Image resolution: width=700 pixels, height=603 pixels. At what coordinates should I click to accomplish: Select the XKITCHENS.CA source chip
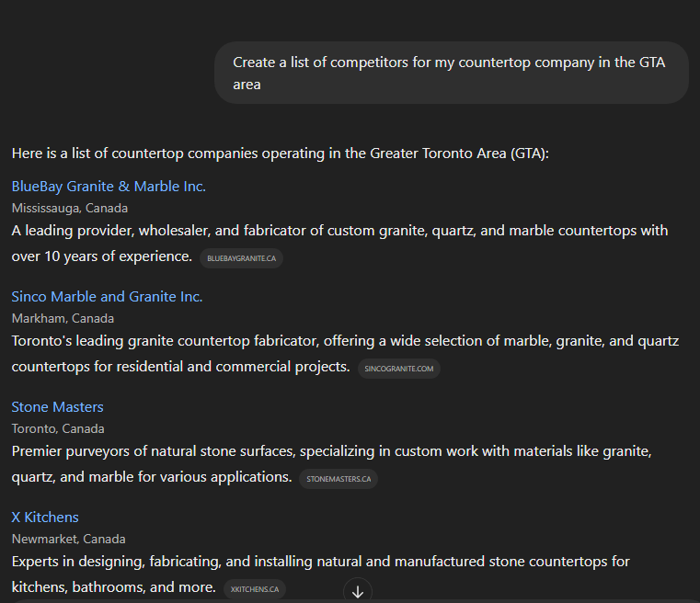pyautogui.click(x=255, y=589)
